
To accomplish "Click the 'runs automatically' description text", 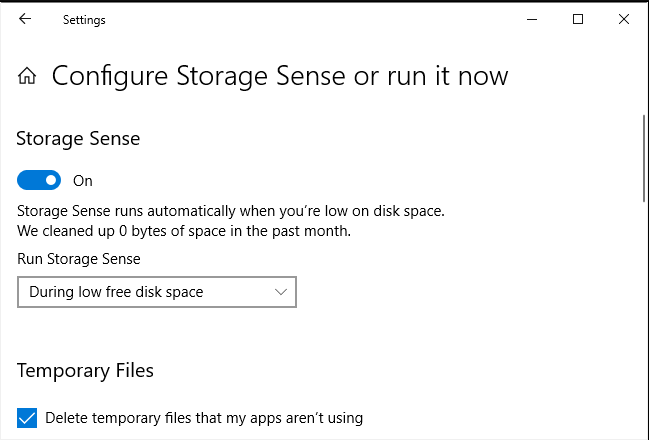I will point(231,211).
